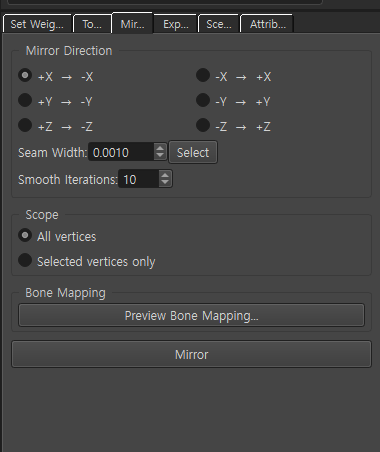Switch to the Exp... tab
The width and height of the screenshot is (380, 452).
point(176,24)
